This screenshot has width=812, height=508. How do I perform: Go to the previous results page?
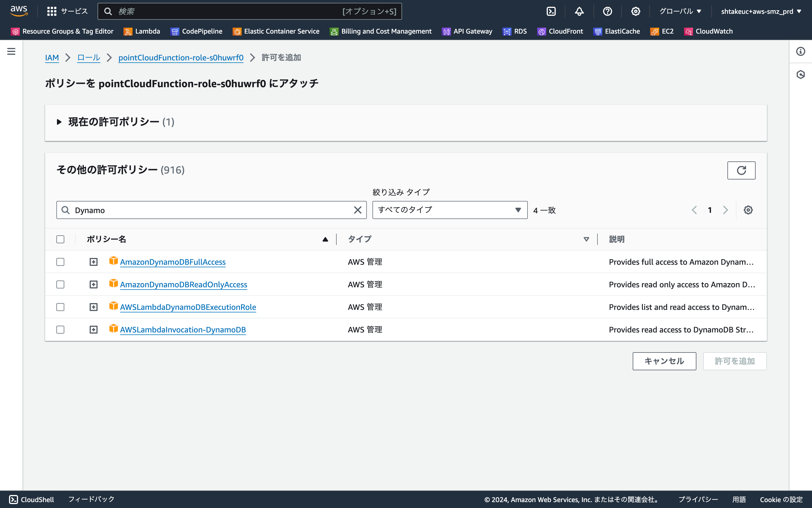(x=694, y=210)
